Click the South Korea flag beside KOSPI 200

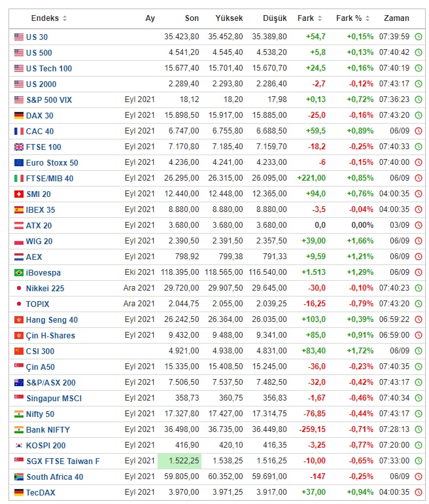click(19, 445)
